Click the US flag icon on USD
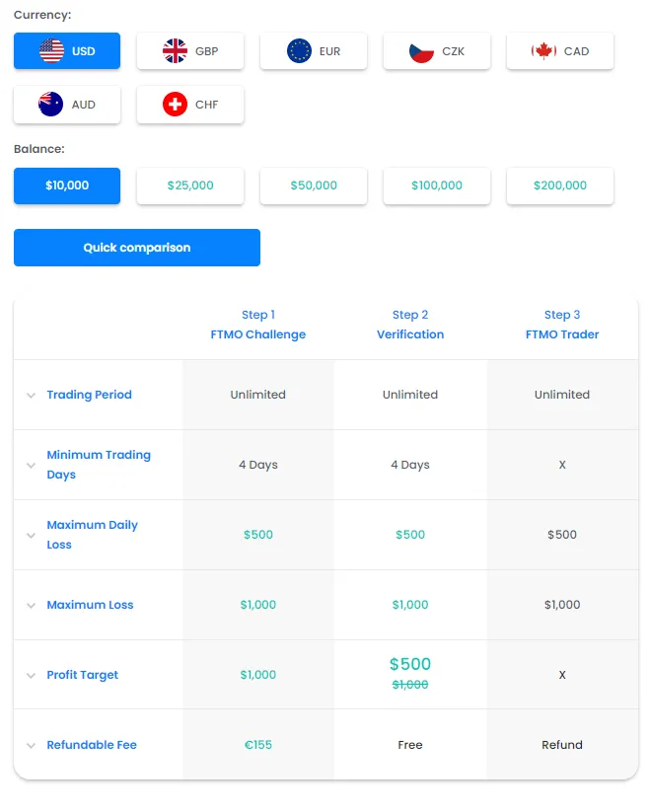 (x=51, y=50)
